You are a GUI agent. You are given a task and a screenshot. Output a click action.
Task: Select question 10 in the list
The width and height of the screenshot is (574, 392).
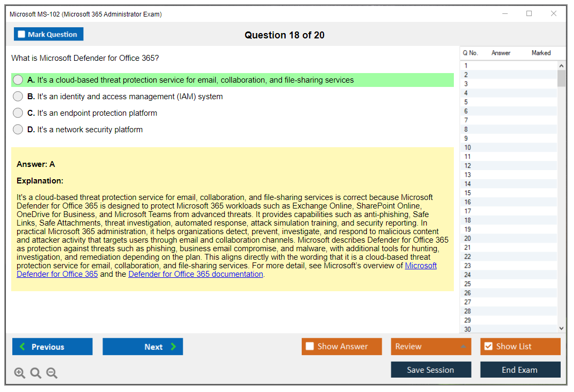(x=508, y=147)
